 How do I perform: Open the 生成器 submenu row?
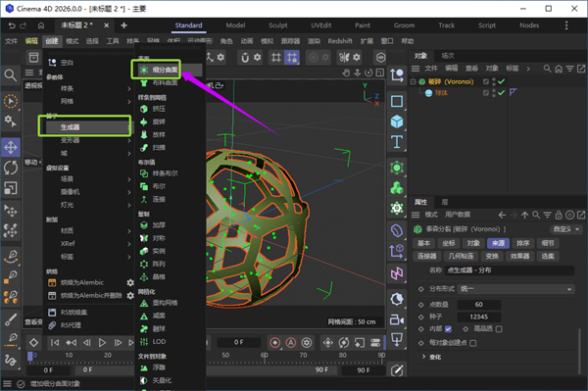(88, 127)
